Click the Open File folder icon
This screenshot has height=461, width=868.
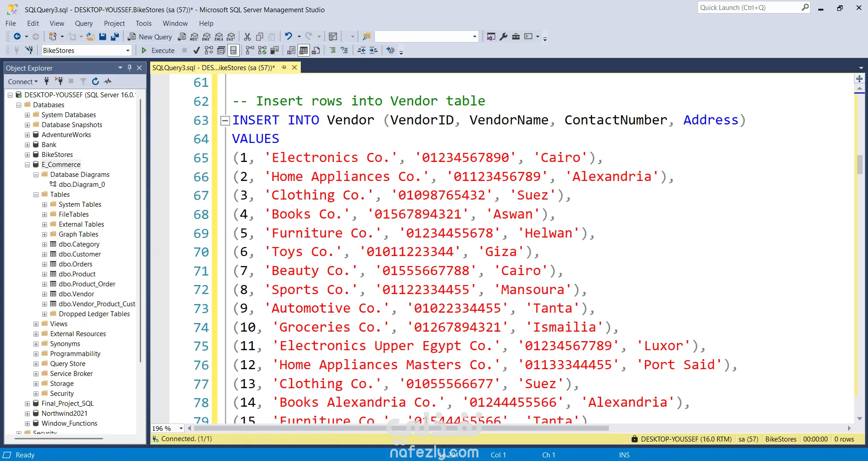pos(90,37)
